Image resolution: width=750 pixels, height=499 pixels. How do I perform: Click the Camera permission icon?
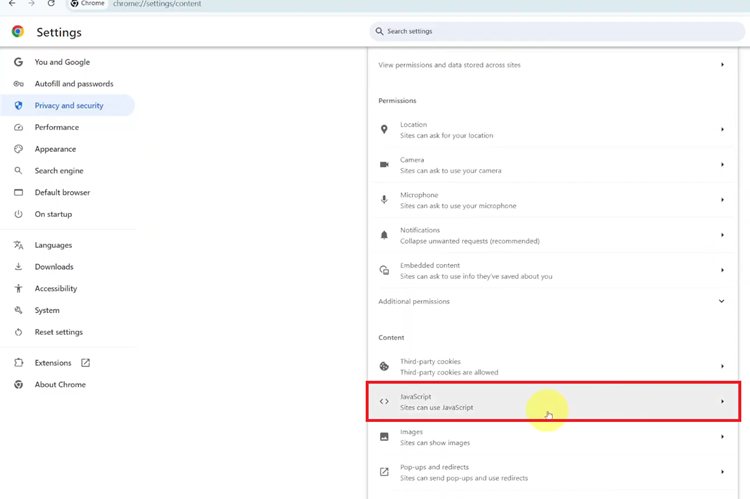point(384,165)
